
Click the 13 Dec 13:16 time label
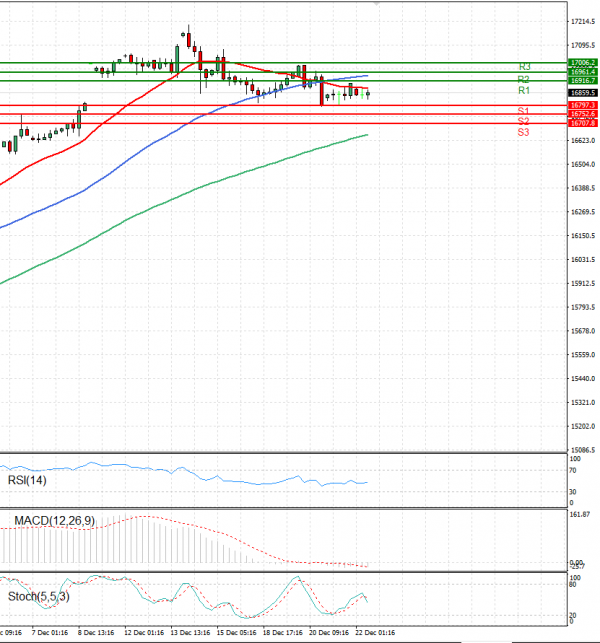pyautogui.click(x=190, y=633)
